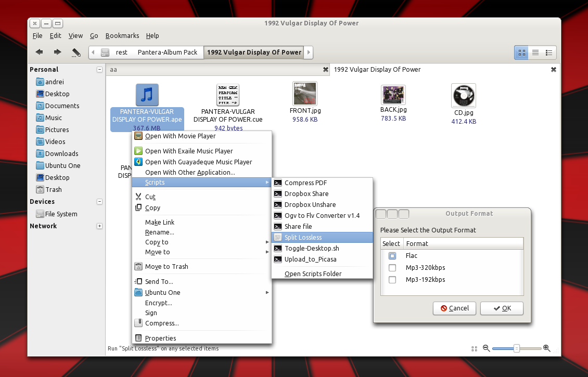
Task: Select the BACK.jpg thumbnail
Action: point(393,95)
